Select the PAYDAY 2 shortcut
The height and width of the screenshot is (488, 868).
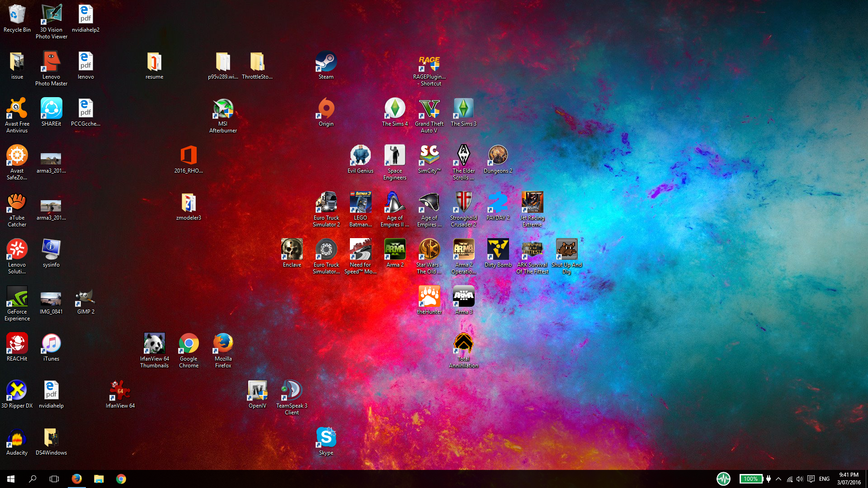pyautogui.click(x=498, y=203)
